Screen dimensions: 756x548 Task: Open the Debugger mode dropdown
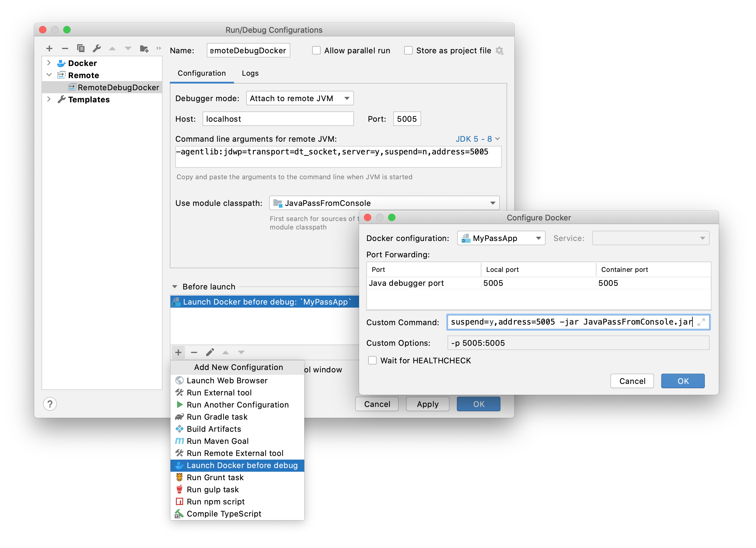point(299,98)
